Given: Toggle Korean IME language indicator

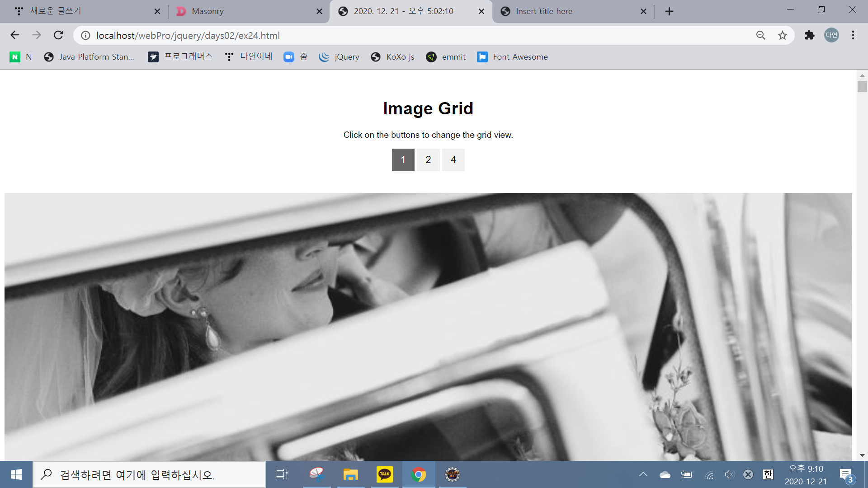Looking at the screenshot, I should [x=768, y=474].
